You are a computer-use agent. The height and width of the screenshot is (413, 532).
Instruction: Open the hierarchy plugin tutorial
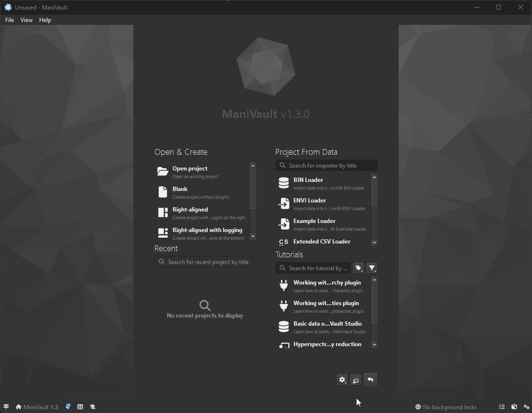point(323,286)
